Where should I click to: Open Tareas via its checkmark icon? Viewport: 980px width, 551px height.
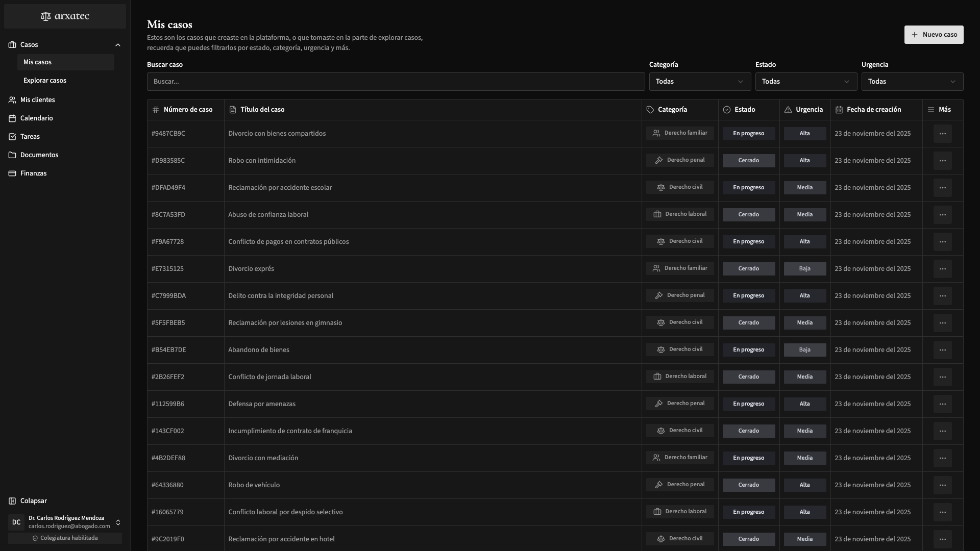coord(12,137)
